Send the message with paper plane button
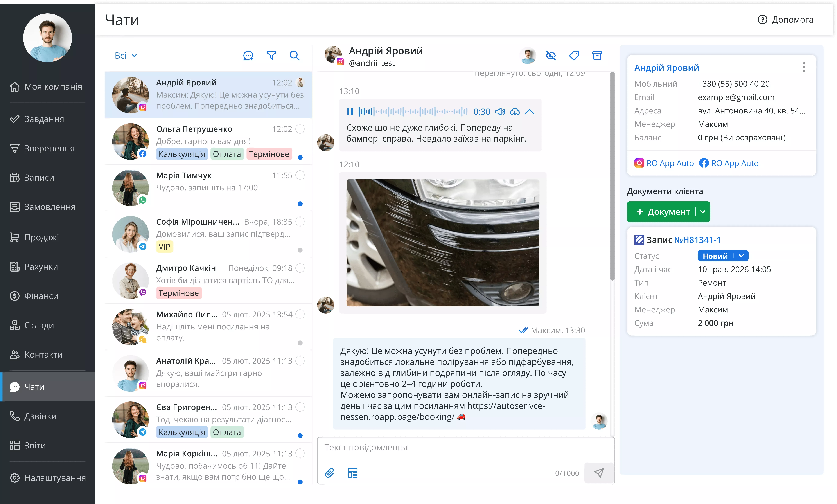This screenshot has height=504, width=837. tap(599, 473)
